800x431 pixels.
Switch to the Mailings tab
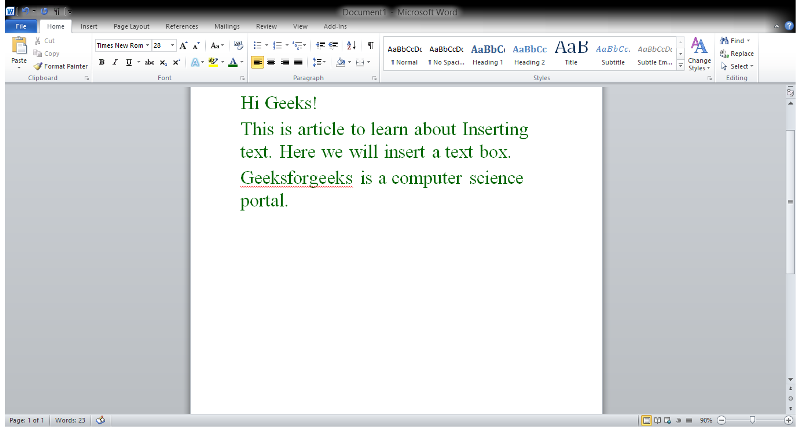click(x=227, y=26)
